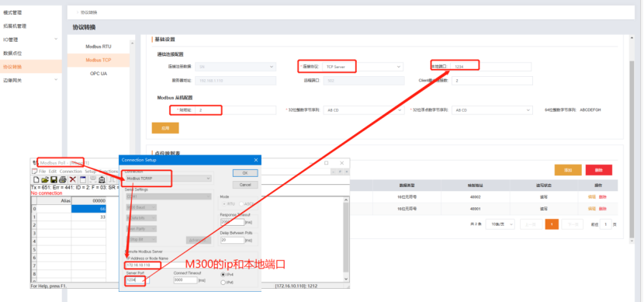644x302 pixels.
Task: Select the IPv4 radio button
Action: pyautogui.click(x=223, y=274)
